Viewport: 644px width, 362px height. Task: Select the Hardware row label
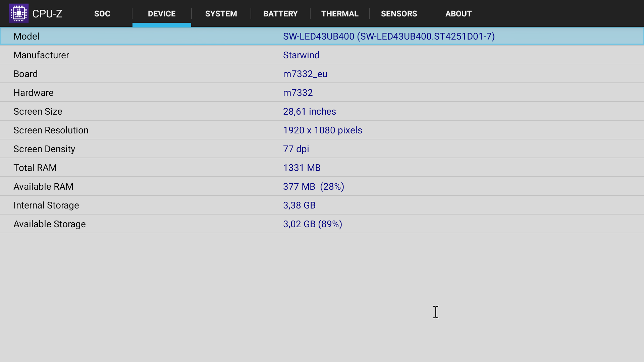click(34, 93)
